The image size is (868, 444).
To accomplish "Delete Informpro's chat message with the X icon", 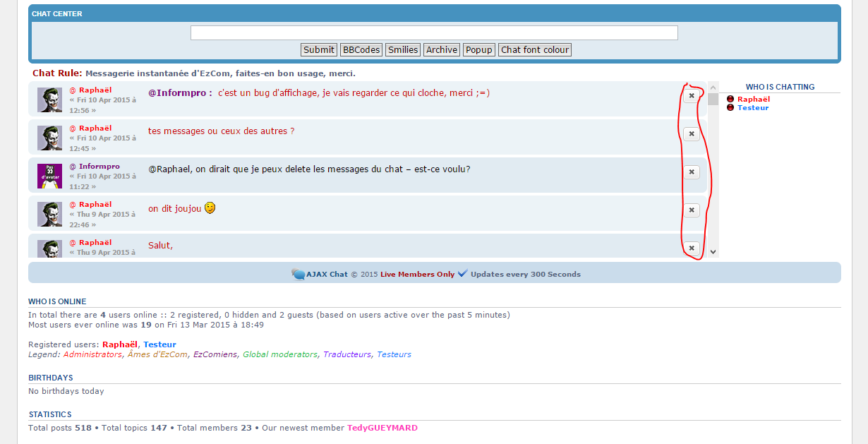I will point(692,172).
